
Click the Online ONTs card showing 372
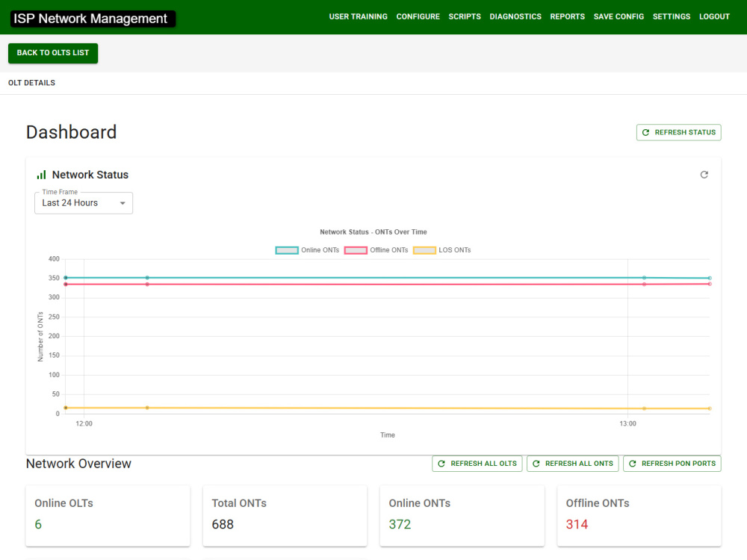[x=462, y=516]
